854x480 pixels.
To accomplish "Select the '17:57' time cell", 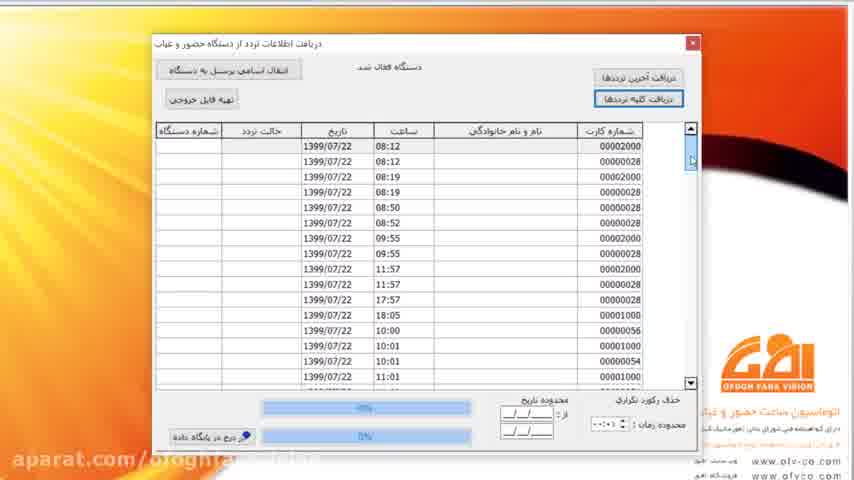I will click(404, 300).
